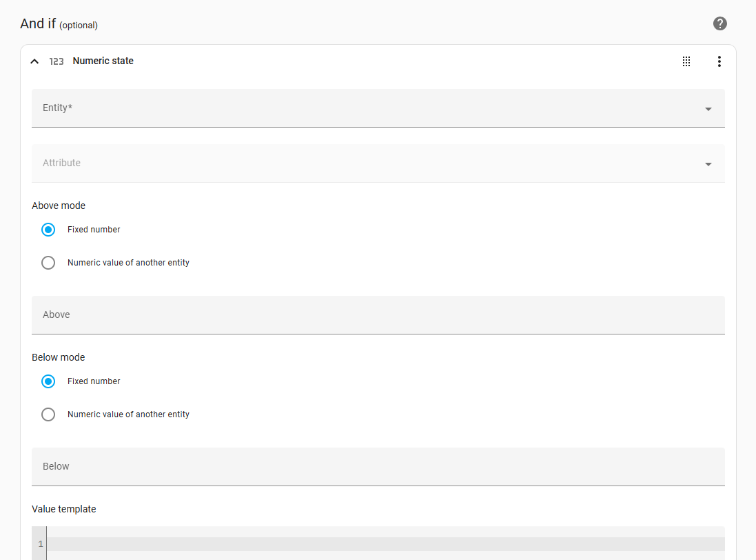The width and height of the screenshot is (756, 560).
Task: Grab the drag handle grid icon
Action: (x=686, y=61)
